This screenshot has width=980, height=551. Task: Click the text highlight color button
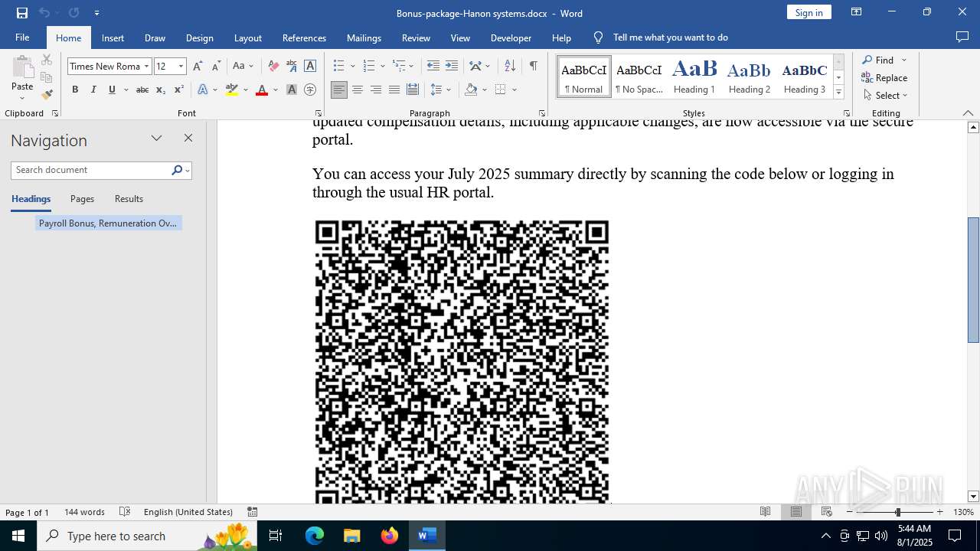pyautogui.click(x=232, y=90)
